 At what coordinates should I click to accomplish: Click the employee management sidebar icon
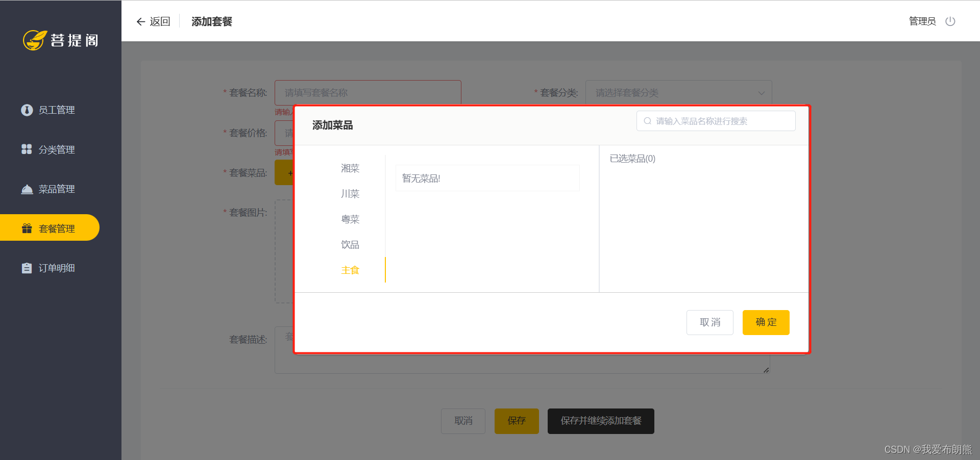(x=27, y=110)
